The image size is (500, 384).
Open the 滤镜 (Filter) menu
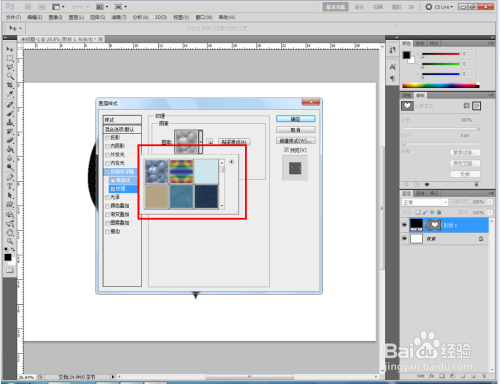(119, 17)
